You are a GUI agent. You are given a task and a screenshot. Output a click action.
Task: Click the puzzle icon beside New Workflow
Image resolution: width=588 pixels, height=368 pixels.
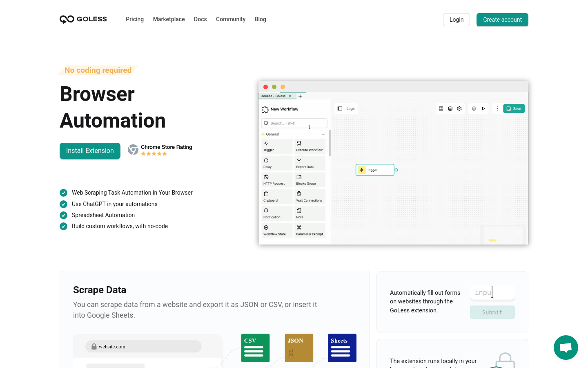[265, 109]
